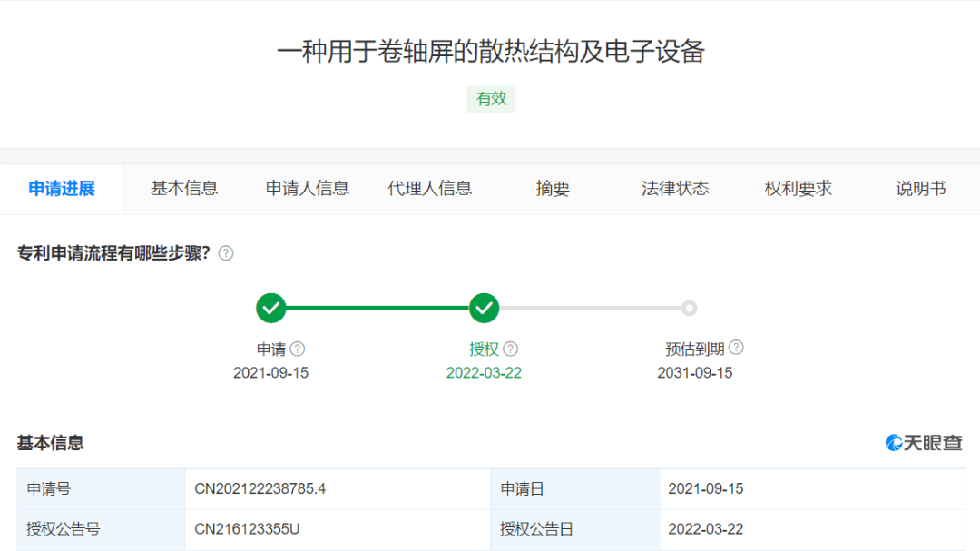Open the 法律状态 tab
This screenshot has width=980, height=551.
pyautogui.click(x=675, y=189)
